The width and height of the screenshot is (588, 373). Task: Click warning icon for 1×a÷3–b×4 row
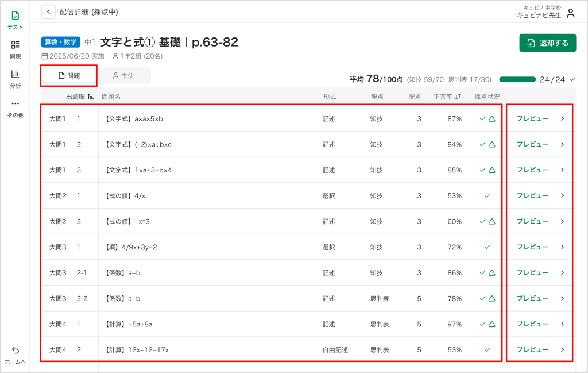[x=492, y=170]
